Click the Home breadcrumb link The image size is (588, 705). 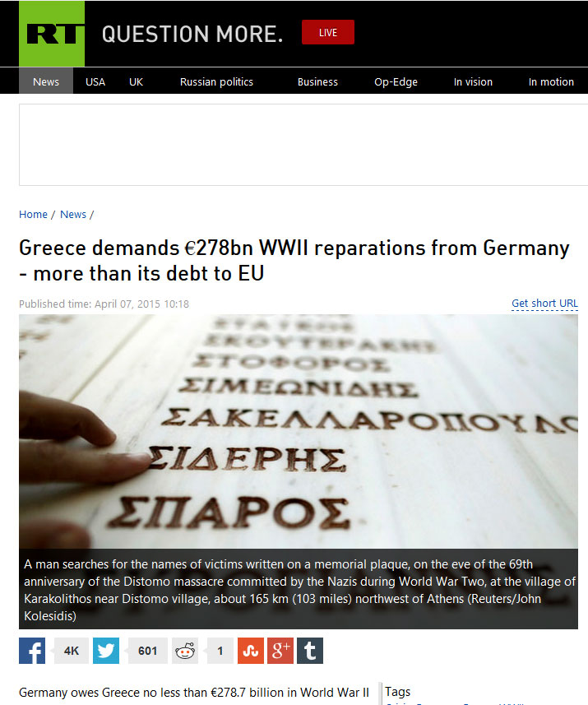[x=33, y=215]
